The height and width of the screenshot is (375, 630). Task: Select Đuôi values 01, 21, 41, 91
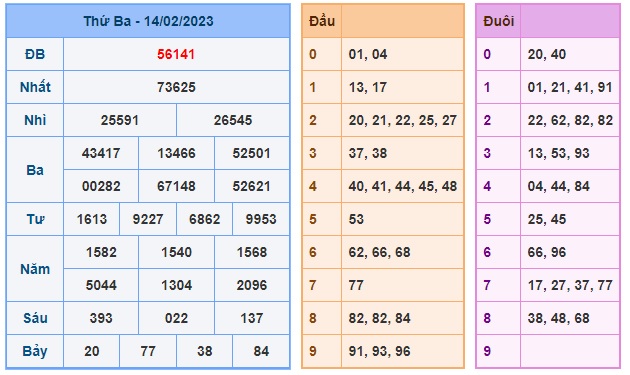570,87
